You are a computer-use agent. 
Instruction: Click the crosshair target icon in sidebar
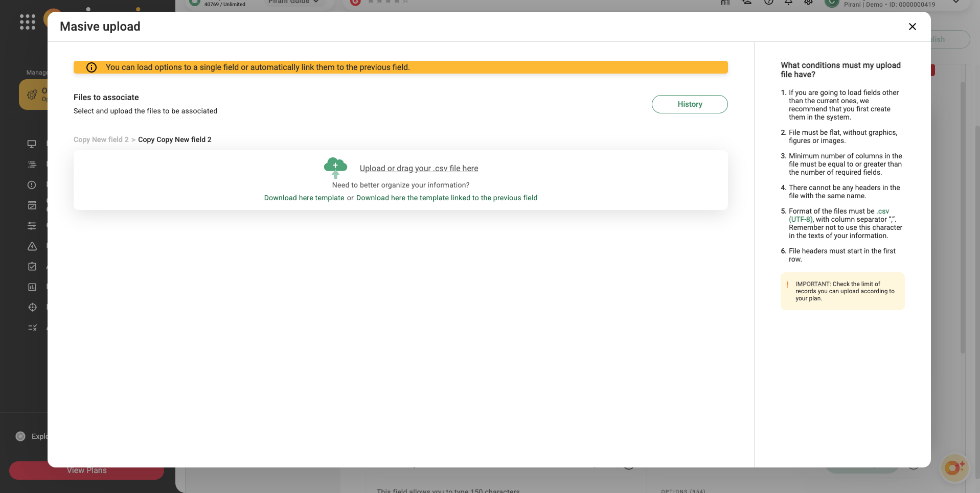[x=32, y=308]
